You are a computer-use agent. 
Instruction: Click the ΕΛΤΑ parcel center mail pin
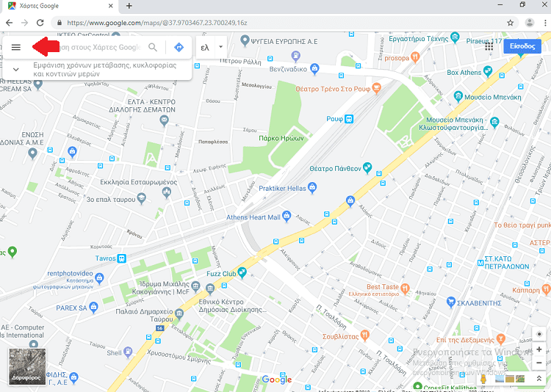click(164, 121)
